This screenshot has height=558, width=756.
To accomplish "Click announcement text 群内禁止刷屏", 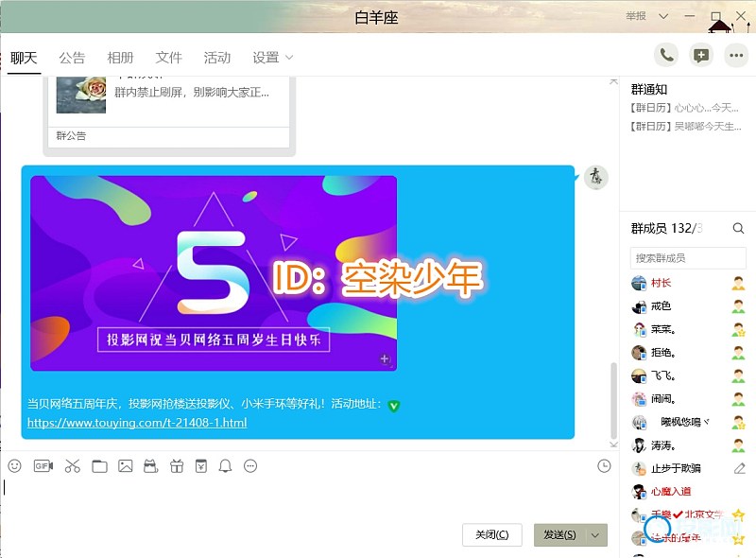I will click(192, 92).
